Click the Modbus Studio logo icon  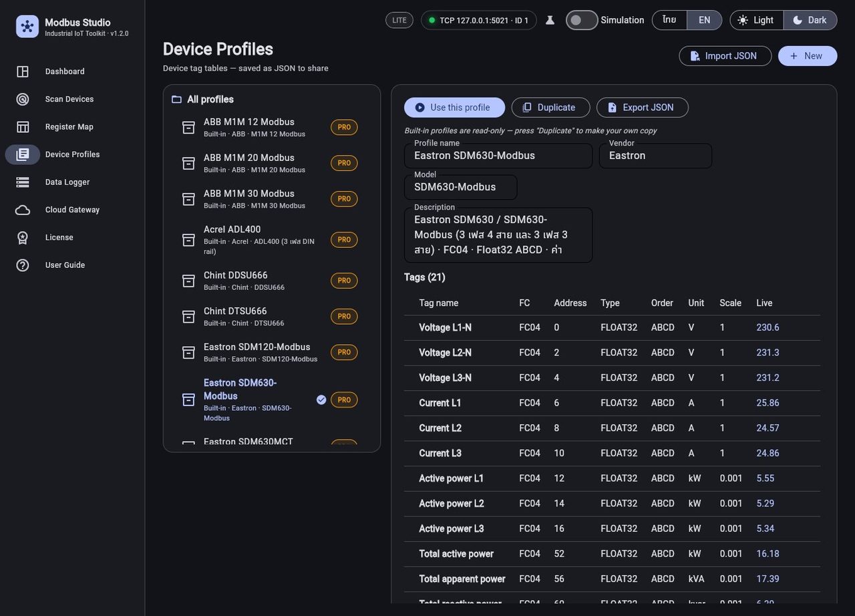pos(27,27)
